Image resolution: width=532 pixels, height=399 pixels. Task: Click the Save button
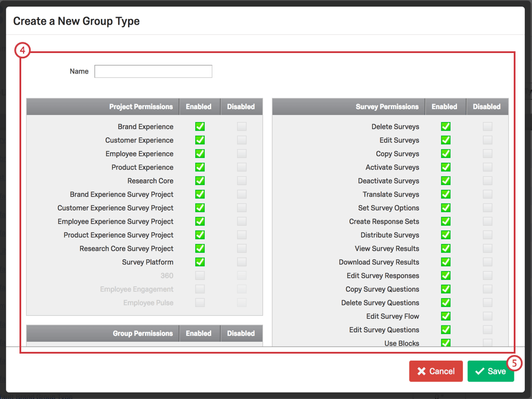pyautogui.click(x=491, y=371)
